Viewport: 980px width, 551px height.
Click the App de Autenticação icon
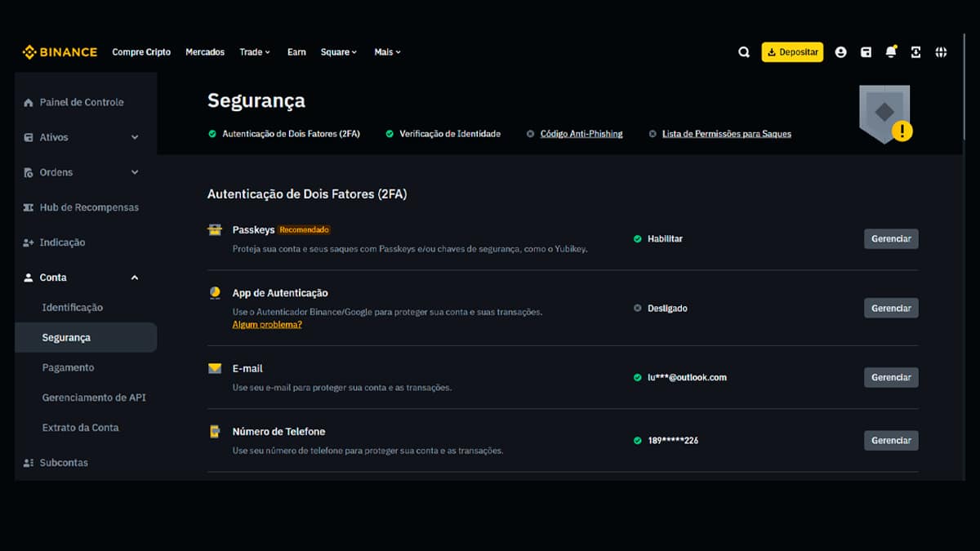coord(215,292)
